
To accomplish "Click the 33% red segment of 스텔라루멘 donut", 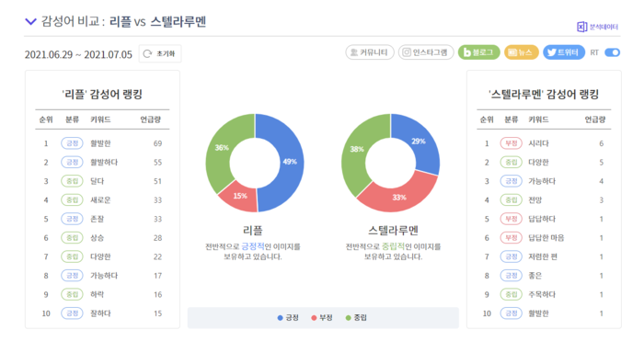I will pos(398,198).
